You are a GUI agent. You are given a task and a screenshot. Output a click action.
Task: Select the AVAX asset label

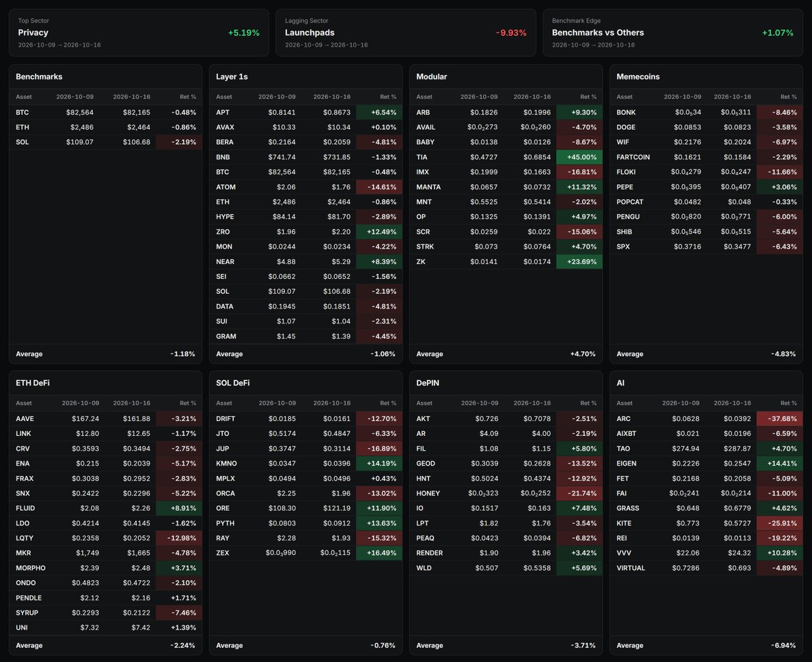[225, 127]
